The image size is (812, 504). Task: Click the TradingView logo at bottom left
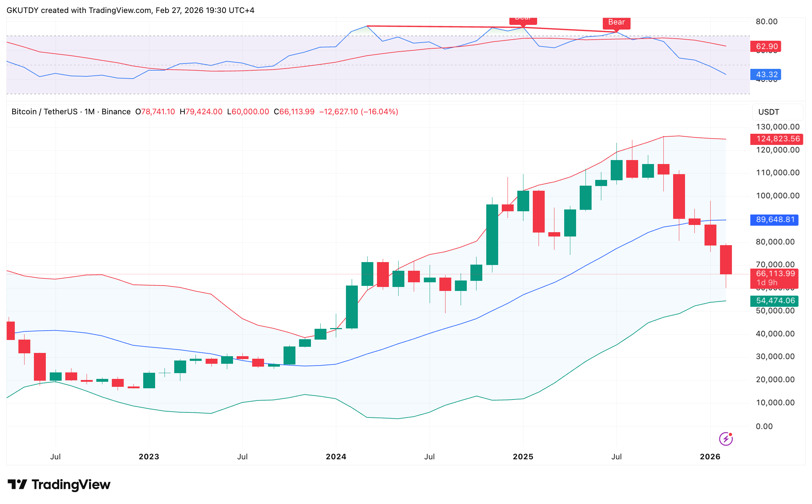[59, 484]
